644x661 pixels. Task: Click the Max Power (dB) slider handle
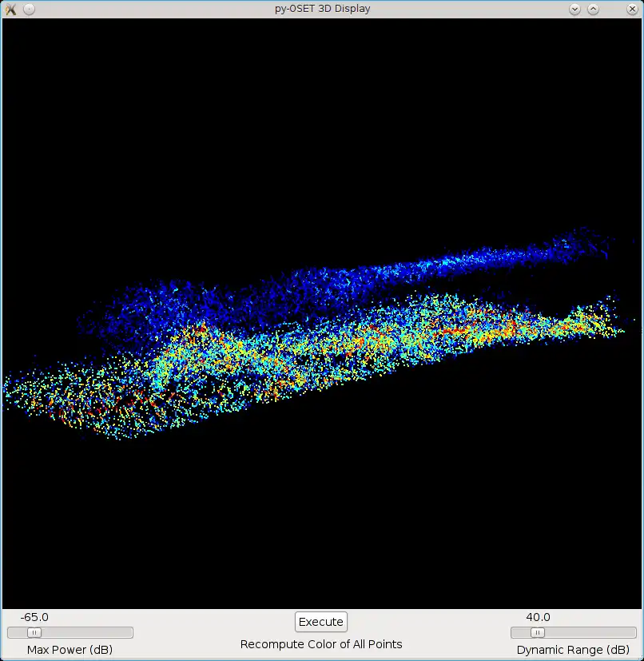[x=34, y=633]
